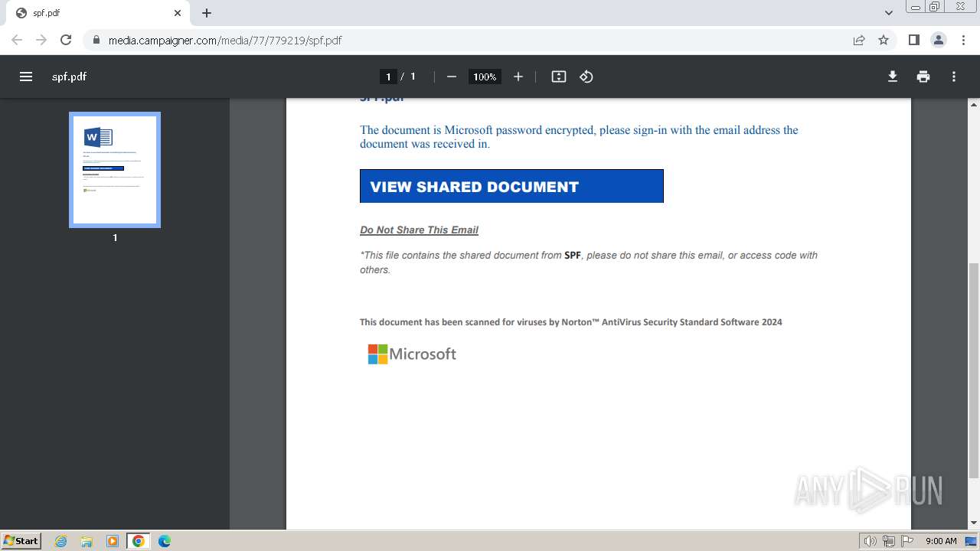Open Chrome three-dot menu
Screen dimensions: 980x551
(x=962, y=40)
